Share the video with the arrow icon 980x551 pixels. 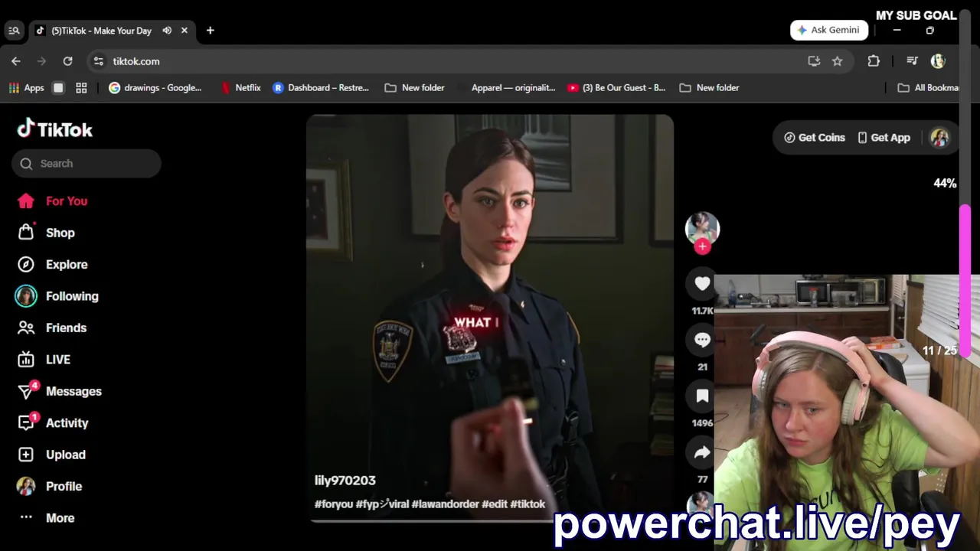click(x=702, y=452)
